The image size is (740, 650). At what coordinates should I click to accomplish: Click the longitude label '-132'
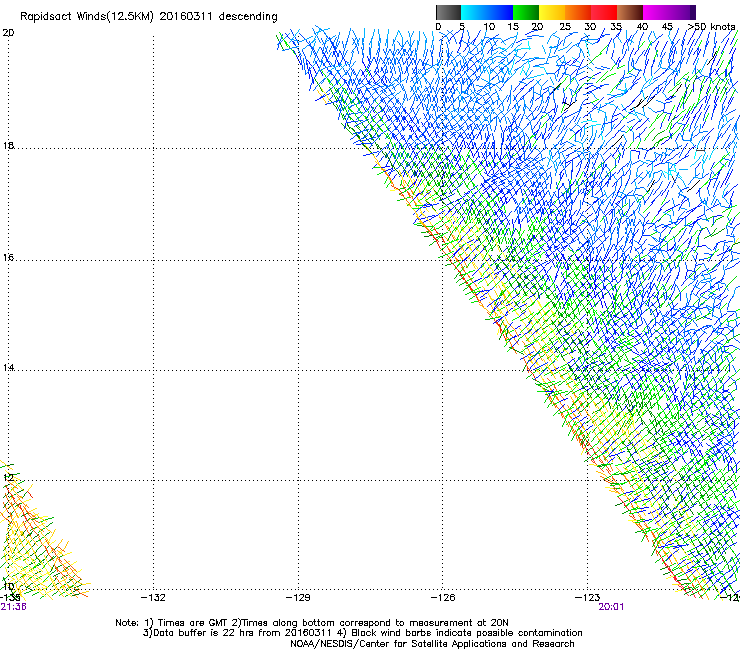153,598
